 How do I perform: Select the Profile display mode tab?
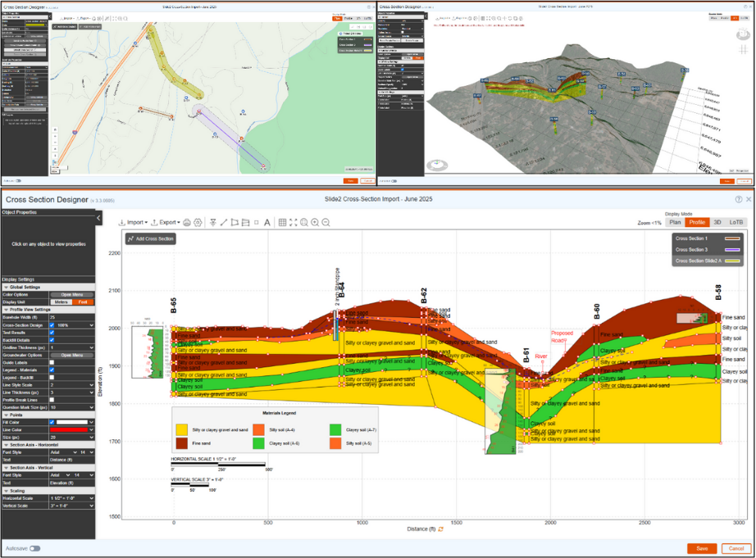697,222
